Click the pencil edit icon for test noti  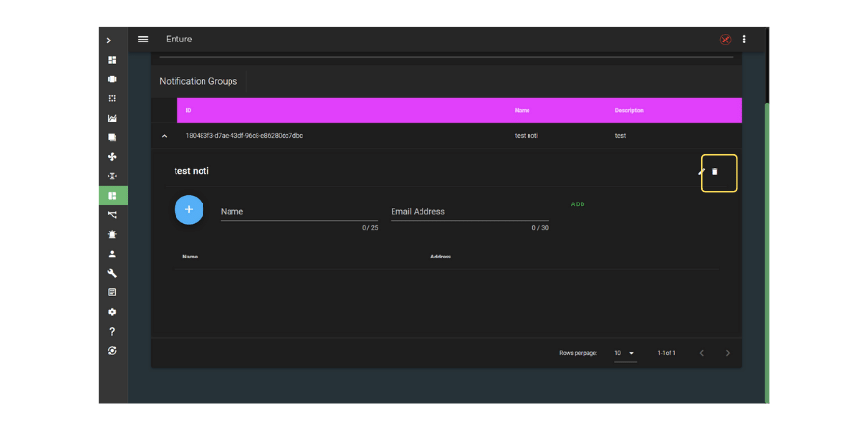pyautogui.click(x=701, y=172)
